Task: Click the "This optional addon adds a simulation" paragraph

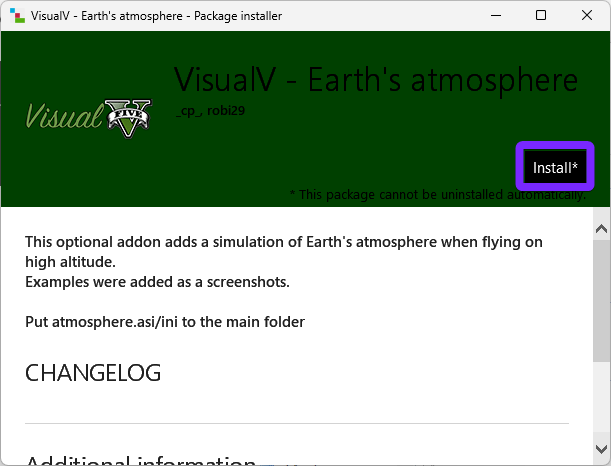Action: 284,252
